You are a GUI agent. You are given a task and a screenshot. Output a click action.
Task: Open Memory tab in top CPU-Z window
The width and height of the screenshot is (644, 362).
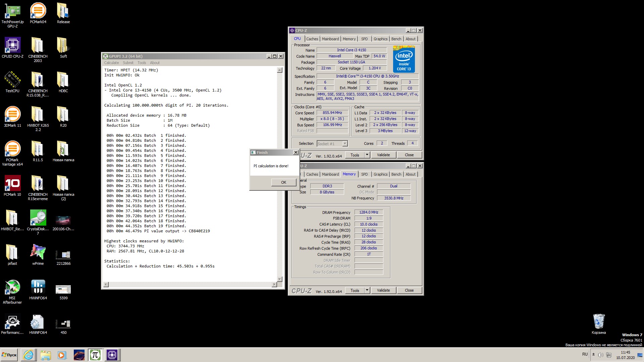pyautogui.click(x=349, y=39)
